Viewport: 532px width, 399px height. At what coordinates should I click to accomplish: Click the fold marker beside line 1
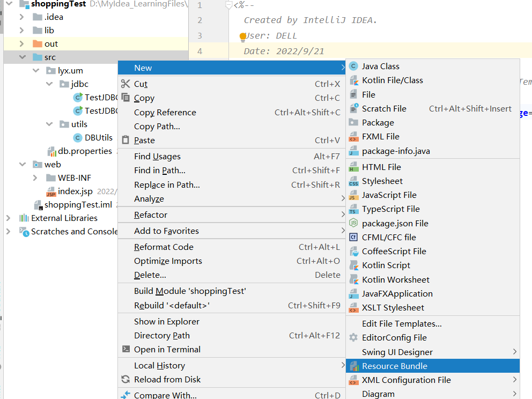pyautogui.click(x=228, y=5)
